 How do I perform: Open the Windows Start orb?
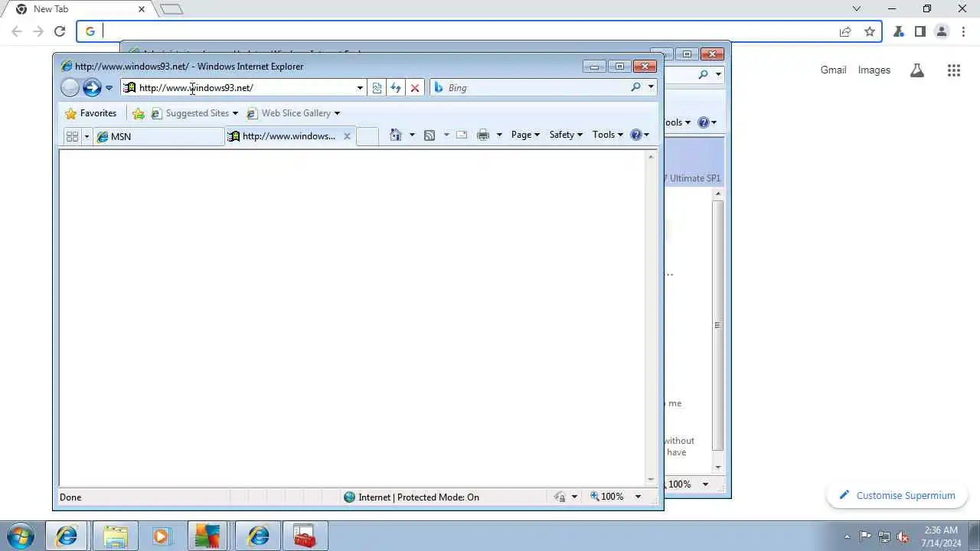(21, 536)
